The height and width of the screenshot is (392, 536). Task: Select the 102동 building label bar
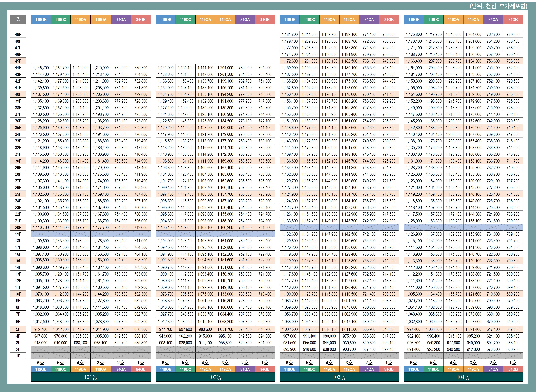coord(215,377)
